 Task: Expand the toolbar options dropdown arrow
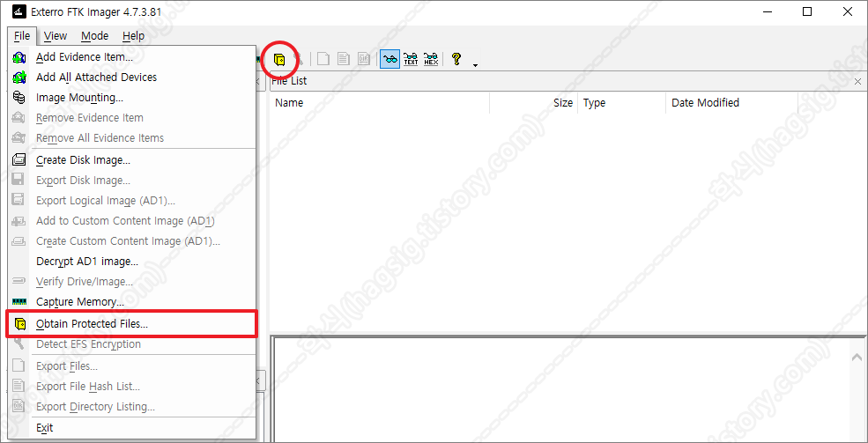[475, 65]
